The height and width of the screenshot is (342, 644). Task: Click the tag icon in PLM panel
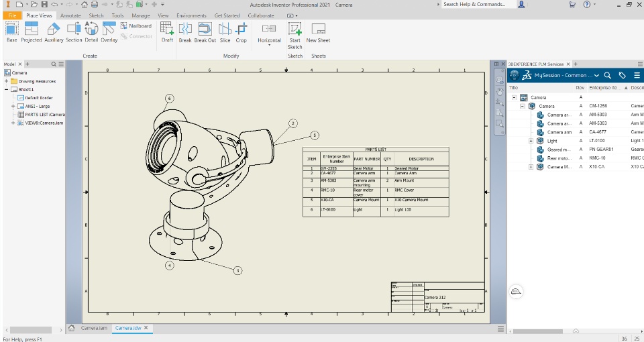[x=623, y=76]
